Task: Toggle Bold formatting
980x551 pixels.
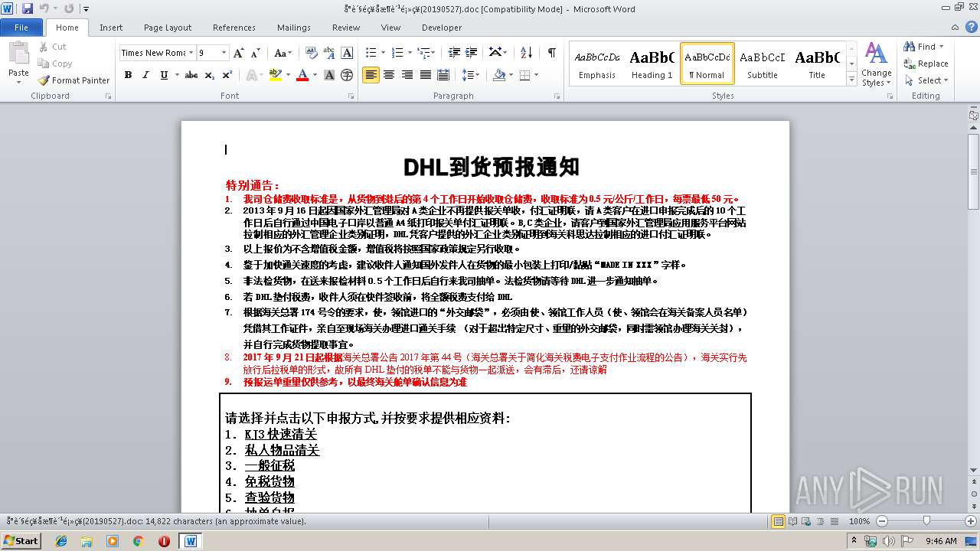Action: coord(128,75)
